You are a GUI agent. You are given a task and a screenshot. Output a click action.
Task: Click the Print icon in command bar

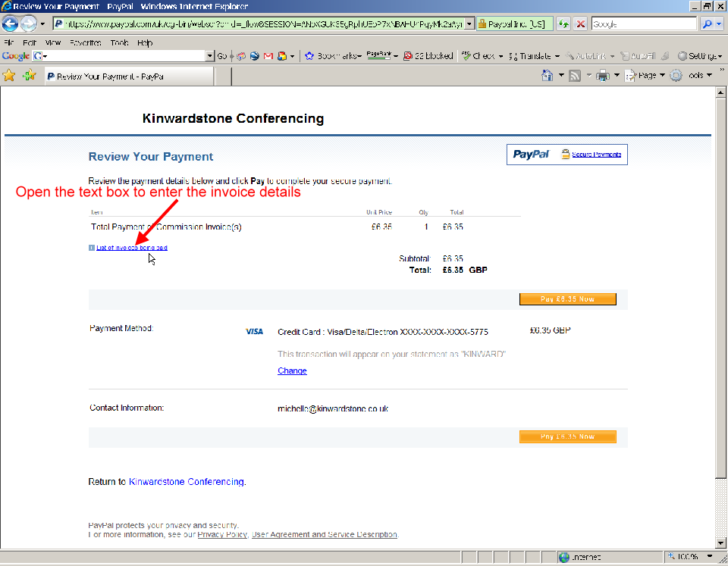pos(603,76)
